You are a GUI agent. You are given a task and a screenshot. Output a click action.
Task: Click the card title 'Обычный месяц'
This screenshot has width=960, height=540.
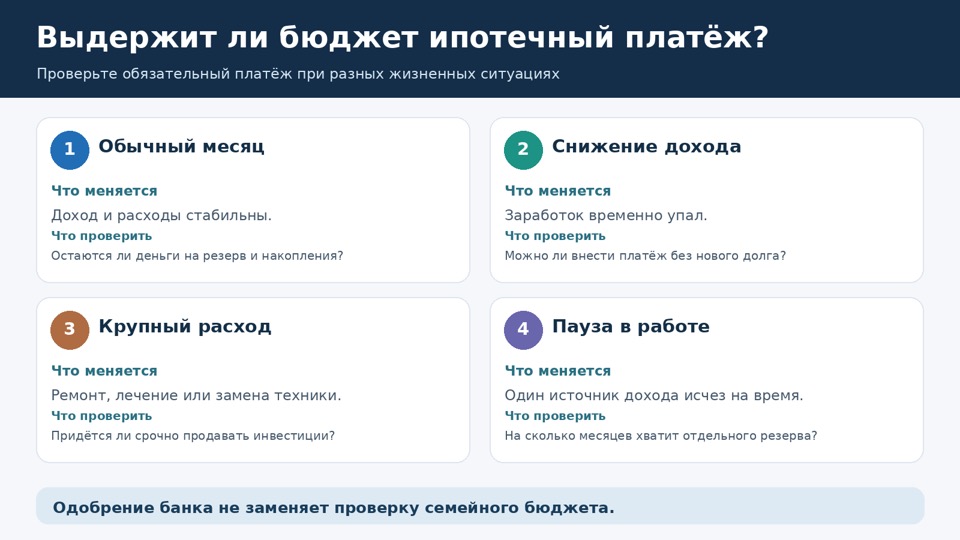pyautogui.click(x=181, y=146)
